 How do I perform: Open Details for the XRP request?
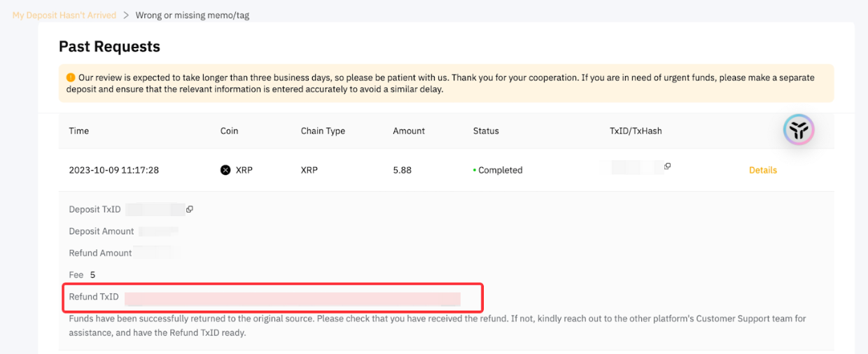coord(763,170)
